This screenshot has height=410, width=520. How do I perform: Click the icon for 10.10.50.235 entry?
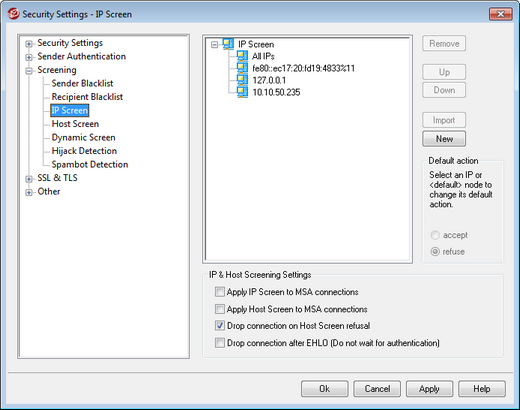coord(242,92)
